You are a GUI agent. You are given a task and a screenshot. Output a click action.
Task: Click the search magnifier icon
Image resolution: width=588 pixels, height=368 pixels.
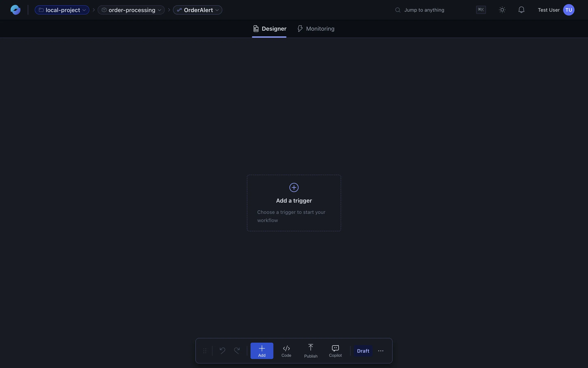(x=398, y=10)
